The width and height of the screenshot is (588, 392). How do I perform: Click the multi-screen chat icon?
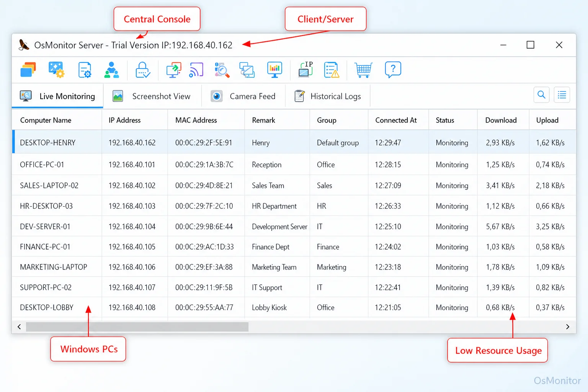[x=247, y=70]
